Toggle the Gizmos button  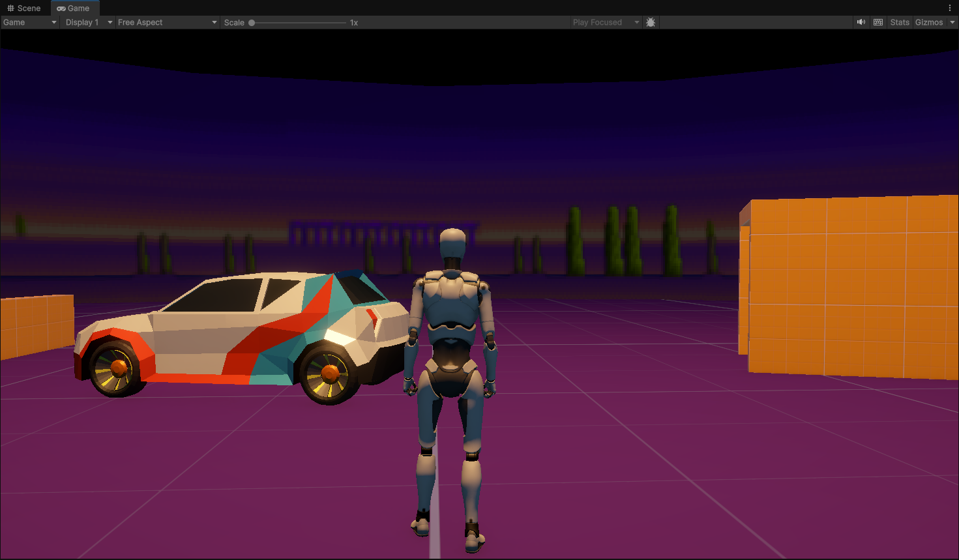(928, 22)
